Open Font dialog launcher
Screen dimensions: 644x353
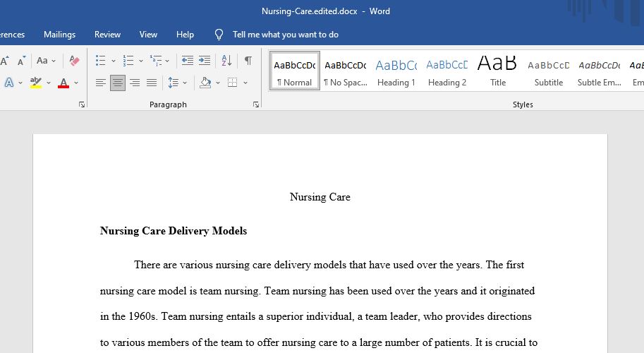click(x=82, y=104)
